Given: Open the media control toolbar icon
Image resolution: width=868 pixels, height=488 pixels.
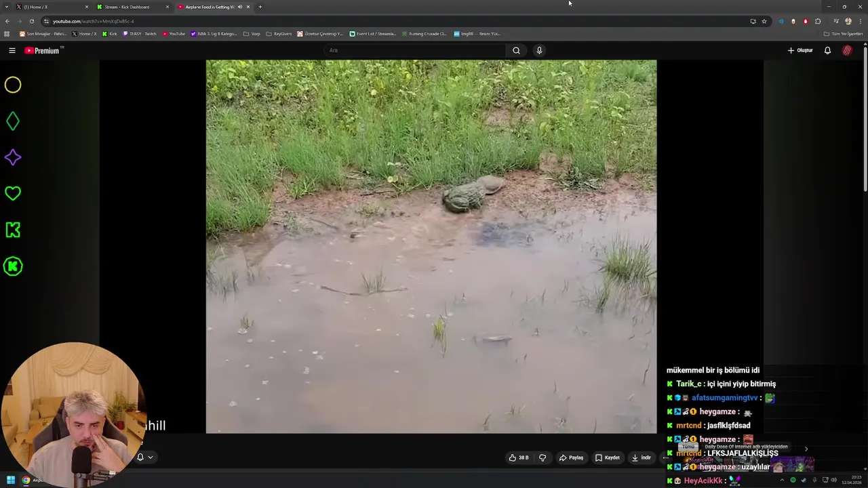Looking at the screenshot, I should click(835, 21).
